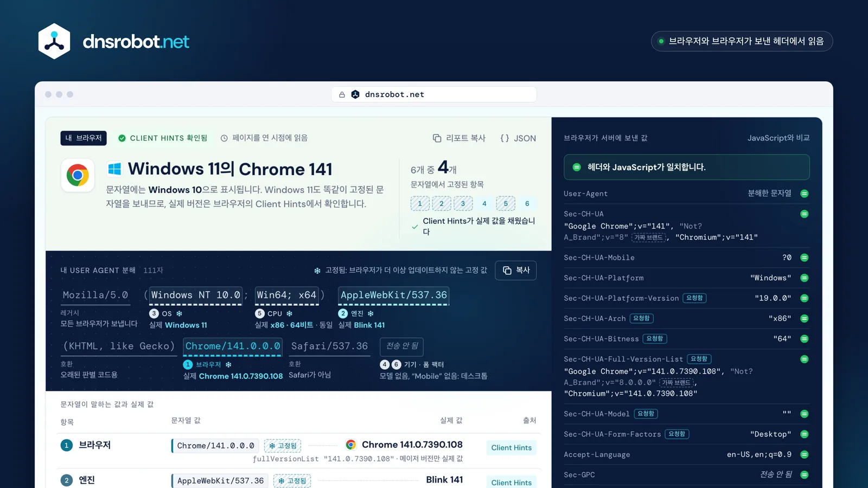868x488 pixels.
Task: Open the JSON view button
Action: (518, 138)
